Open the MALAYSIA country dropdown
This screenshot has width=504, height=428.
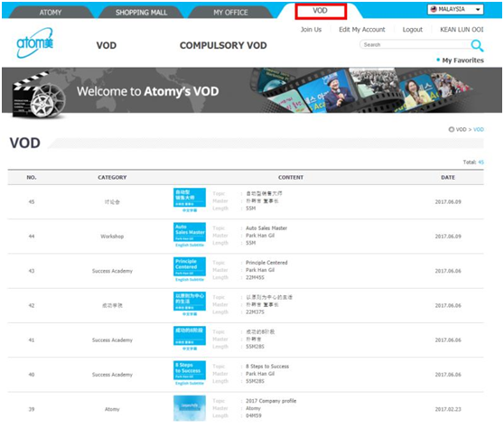click(x=455, y=9)
